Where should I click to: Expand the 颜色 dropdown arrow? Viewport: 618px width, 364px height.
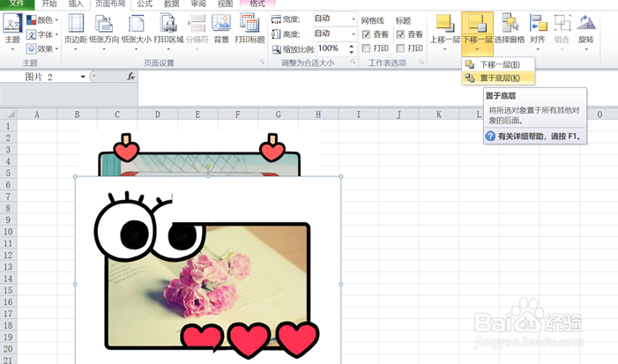pos(57,19)
